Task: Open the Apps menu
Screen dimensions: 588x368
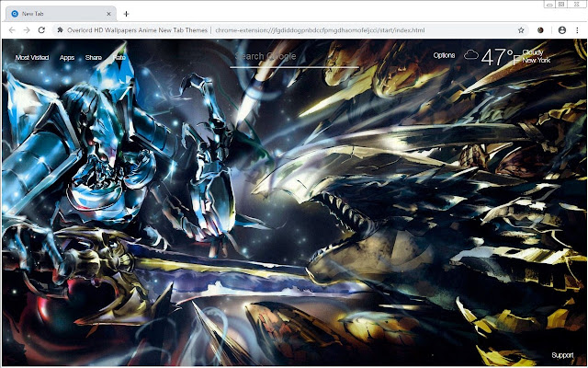Action: click(67, 57)
